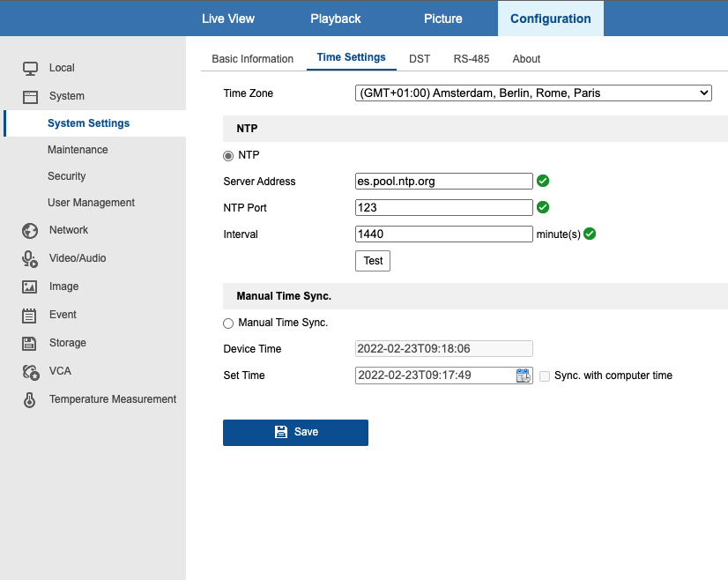
Task: Select the Video/Audio microphone icon
Action: coord(30,258)
